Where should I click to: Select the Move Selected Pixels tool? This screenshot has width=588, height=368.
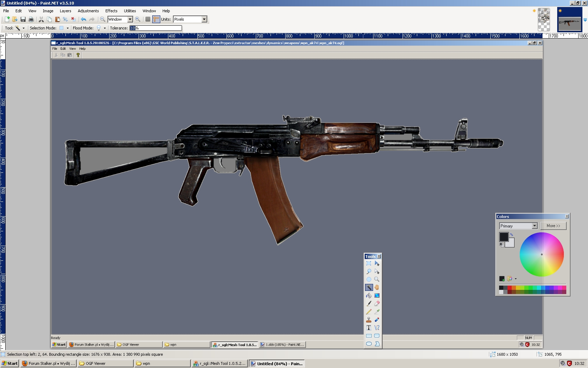(377, 263)
